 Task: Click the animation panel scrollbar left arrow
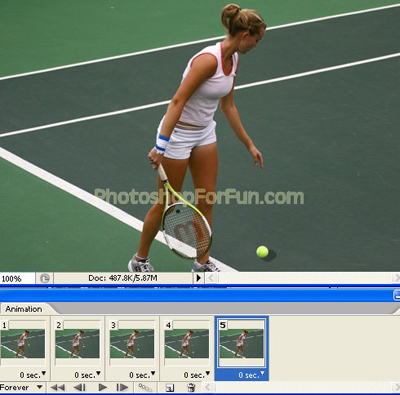(208, 387)
